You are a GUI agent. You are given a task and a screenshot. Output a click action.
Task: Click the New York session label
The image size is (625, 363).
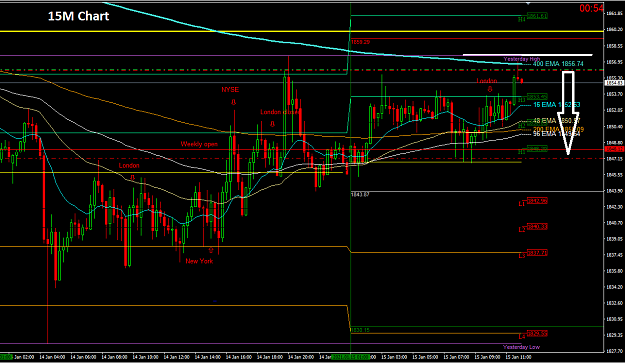point(199,261)
